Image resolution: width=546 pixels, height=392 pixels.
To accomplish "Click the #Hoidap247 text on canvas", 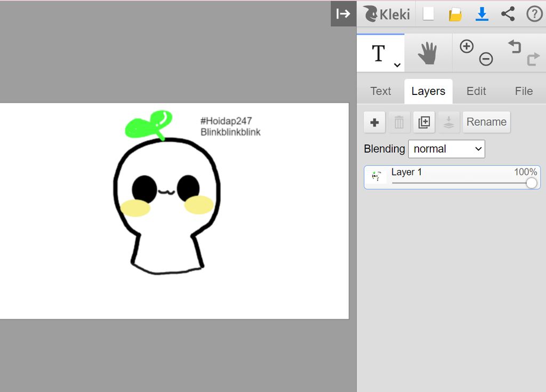I will point(226,121).
